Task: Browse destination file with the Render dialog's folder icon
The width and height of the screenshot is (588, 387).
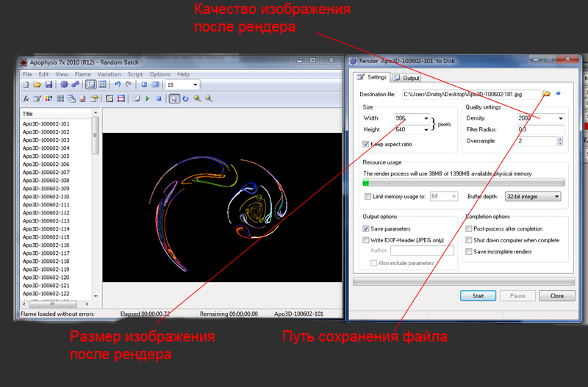Action: click(x=546, y=94)
